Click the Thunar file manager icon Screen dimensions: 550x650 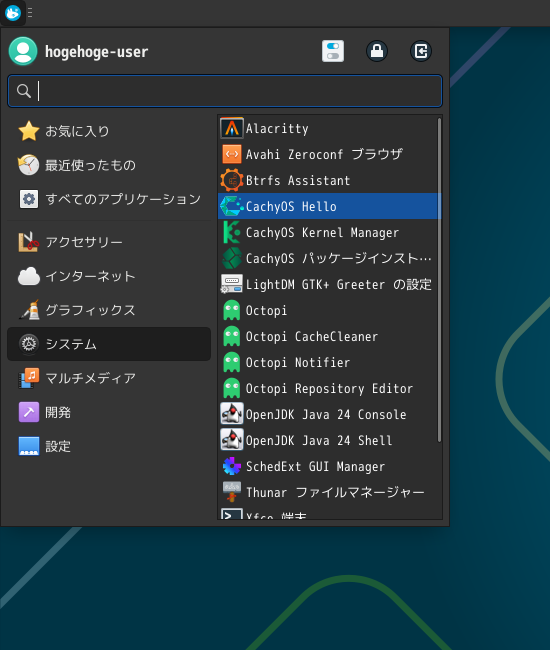[x=232, y=492]
